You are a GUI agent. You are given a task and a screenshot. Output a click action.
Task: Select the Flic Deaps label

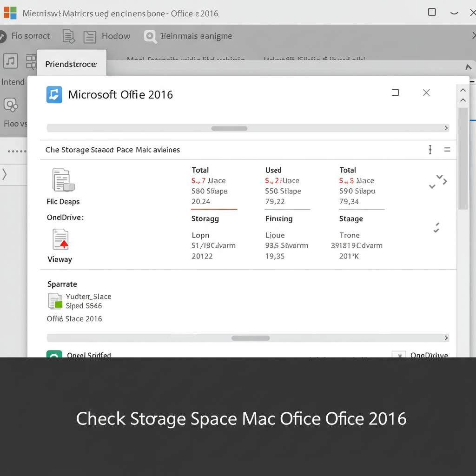tap(63, 202)
